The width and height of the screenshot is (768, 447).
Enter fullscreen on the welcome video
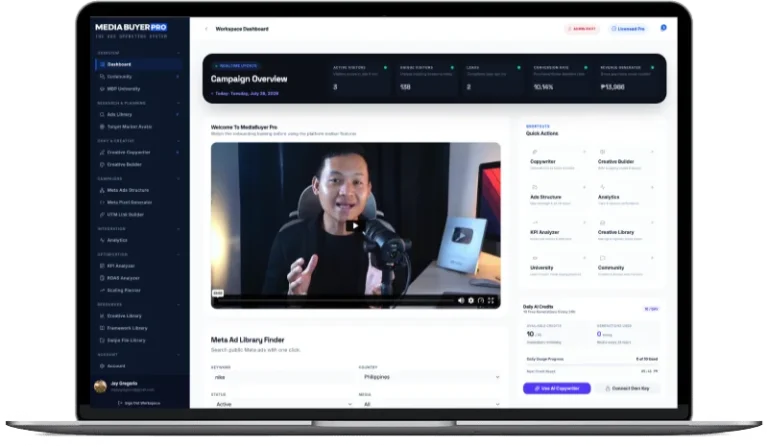coord(491,301)
